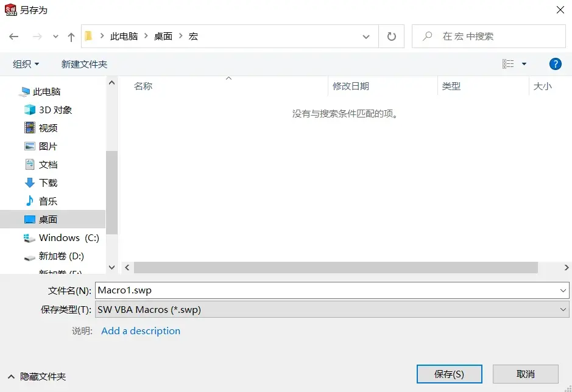Screen dimensions: 572x392
Task: Click the search magnifier icon
Action: tap(427, 36)
